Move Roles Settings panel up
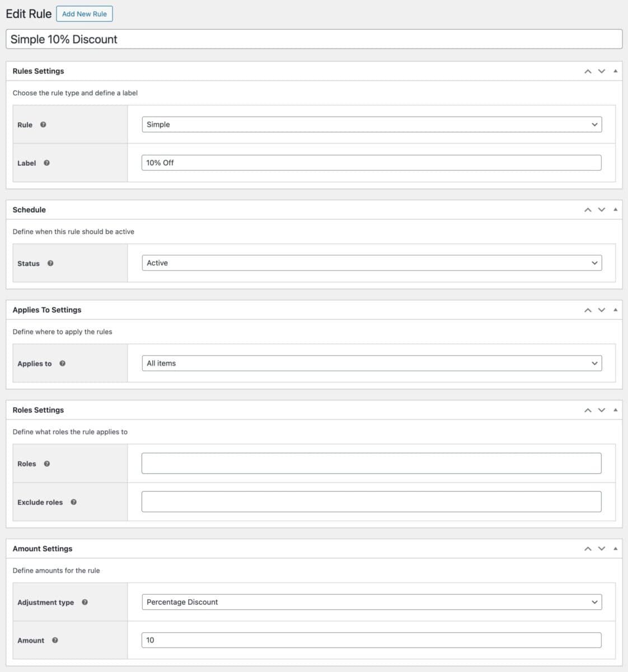 click(588, 410)
